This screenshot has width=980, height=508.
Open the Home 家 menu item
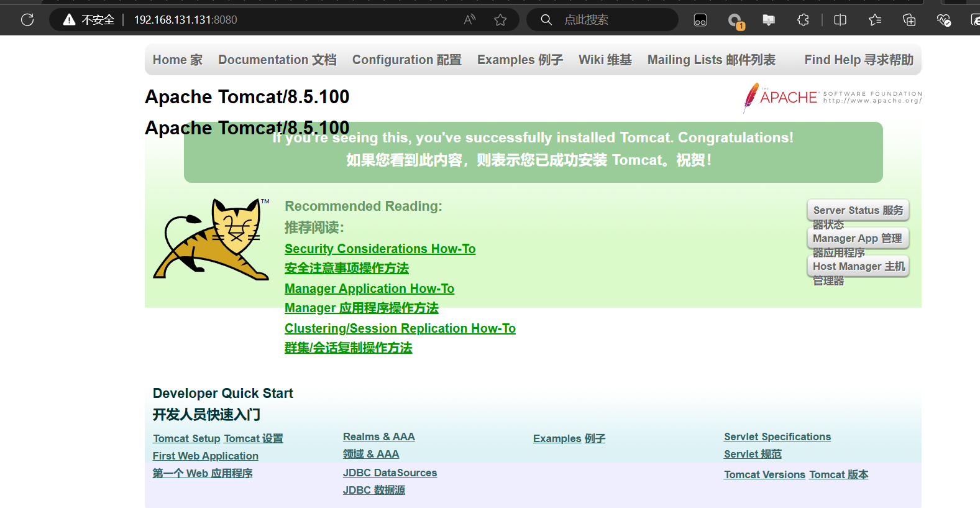coord(178,60)
